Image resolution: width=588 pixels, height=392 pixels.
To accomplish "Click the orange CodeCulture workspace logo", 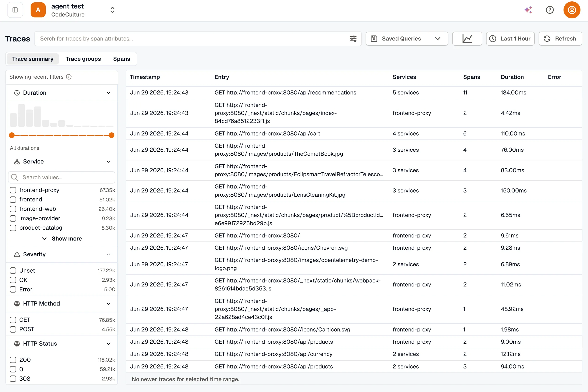I will coord(38,10).
